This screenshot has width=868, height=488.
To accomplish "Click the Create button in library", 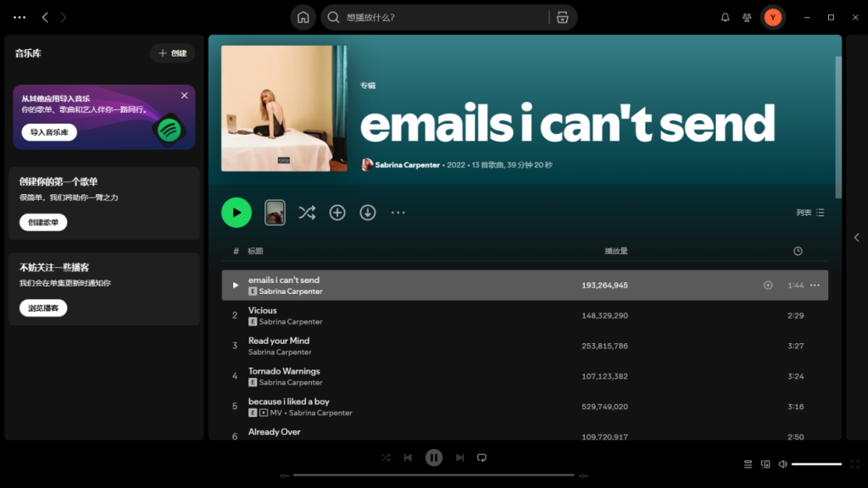I will coord(172,53).
